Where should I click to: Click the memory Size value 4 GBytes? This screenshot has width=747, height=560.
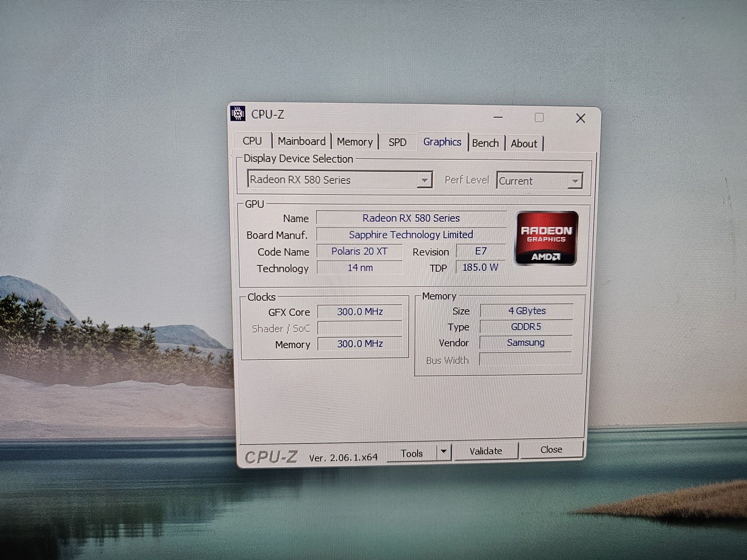527,311
